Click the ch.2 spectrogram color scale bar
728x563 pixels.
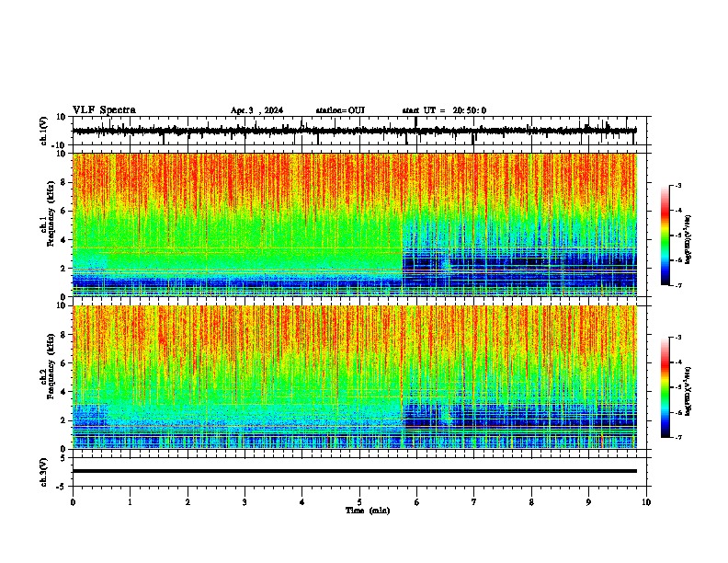pos(665,387)
